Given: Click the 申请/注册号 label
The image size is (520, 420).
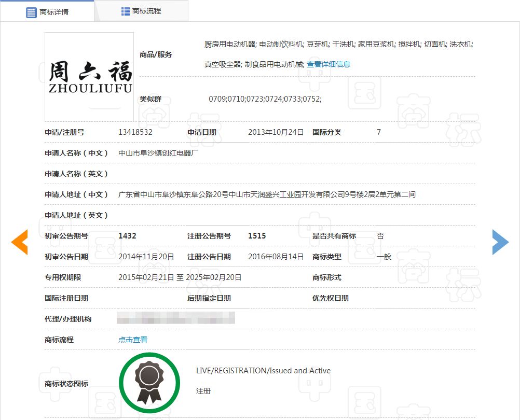Looking at the screenshot, I should click(64, 132).
